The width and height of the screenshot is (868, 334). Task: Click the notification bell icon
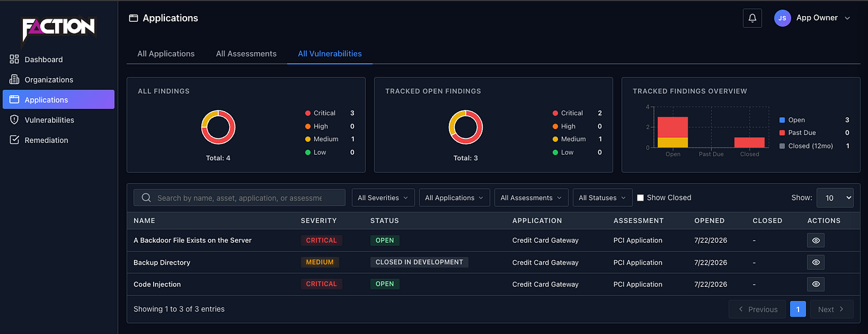[752, 18]
